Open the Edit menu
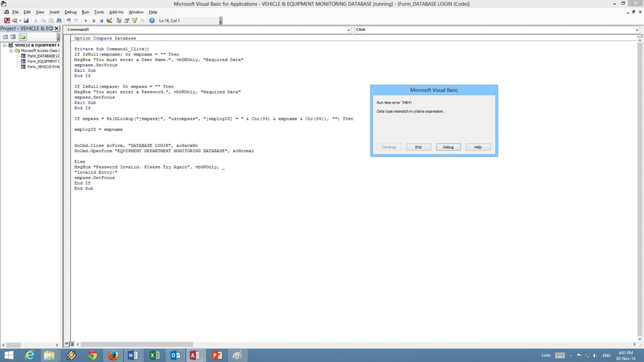Image resolution: width=644 pixels, height=362 pixels. click(27, 12)
